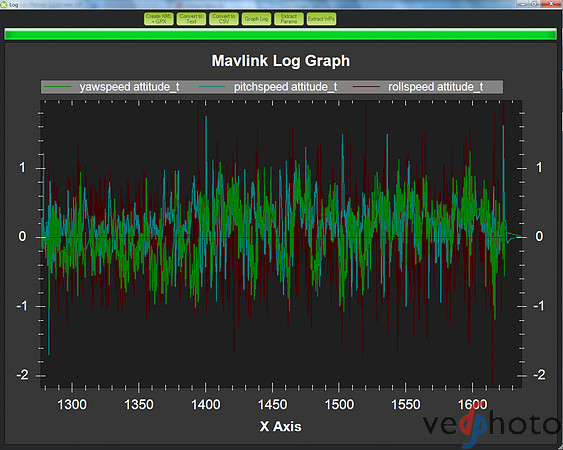Click the Extract WPs button
Viewport: 563px width, 450px height.
[x=321, y=19]
